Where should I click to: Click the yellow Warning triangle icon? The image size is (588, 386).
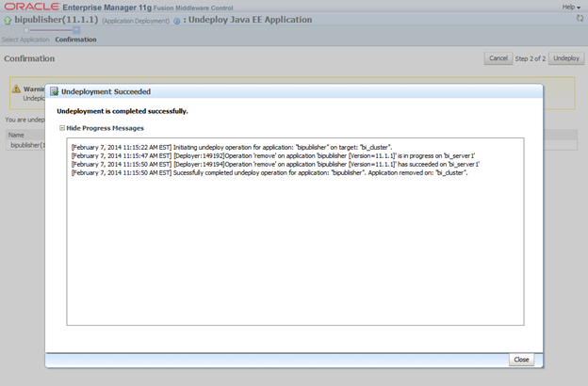(15, 90)
